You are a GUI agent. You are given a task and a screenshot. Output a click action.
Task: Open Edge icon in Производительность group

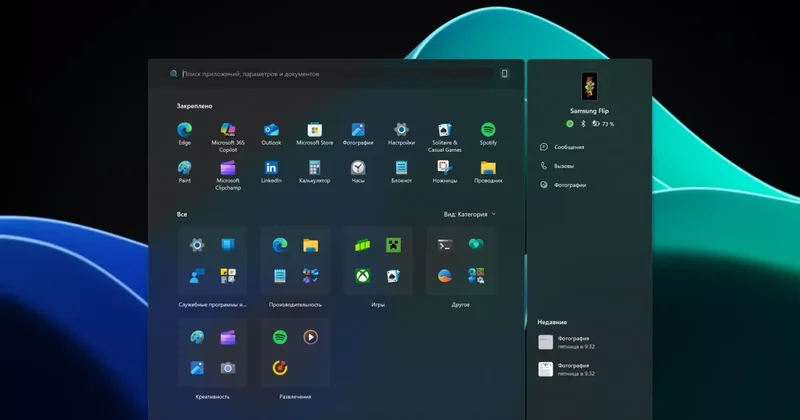click(x=280, y=245)
